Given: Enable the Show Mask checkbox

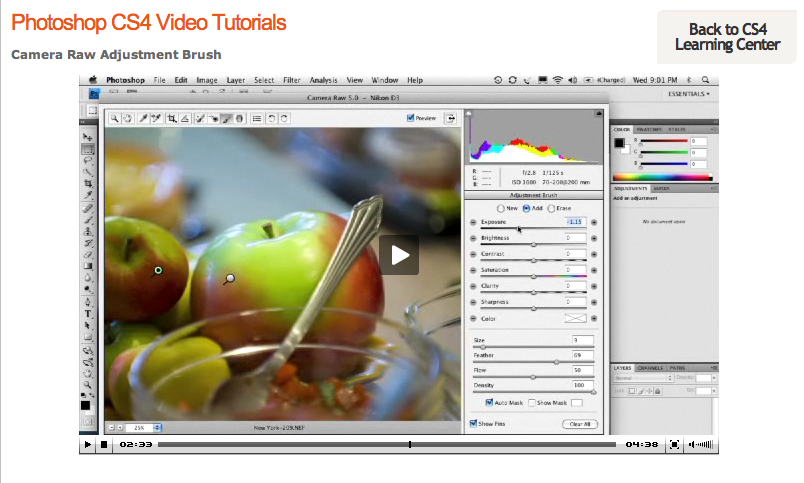Looking at the screenshot, I should click(x=532, y=402).
